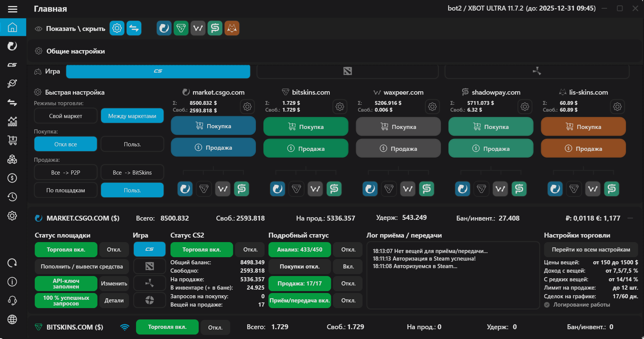The image size is (644, 339).
Task: Open the shopping cart icon in the sidebar
Action: point(12,140)
